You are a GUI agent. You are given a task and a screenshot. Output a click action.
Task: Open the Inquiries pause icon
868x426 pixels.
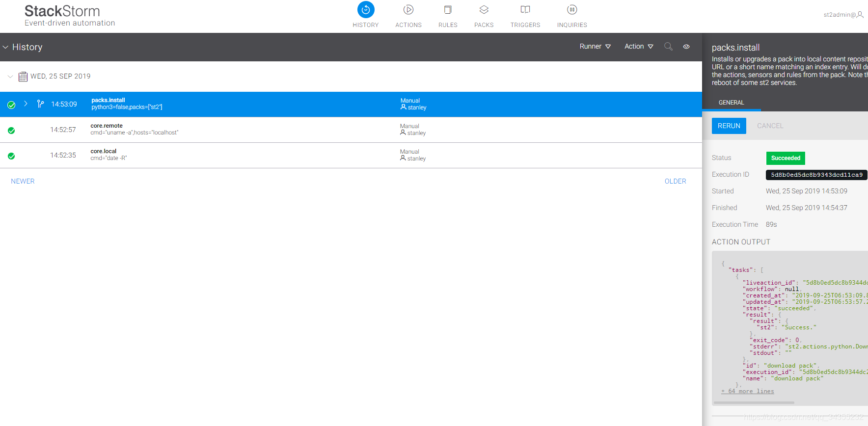coord(572,10)
